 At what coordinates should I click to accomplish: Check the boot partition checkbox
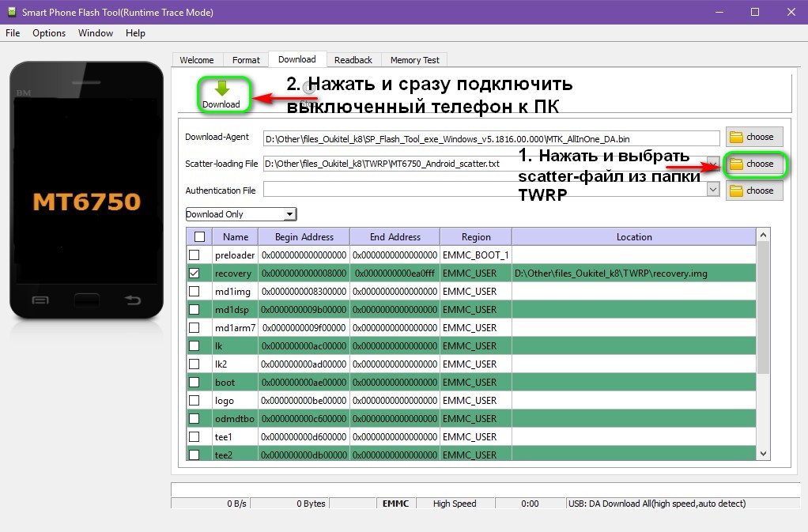point(194,383)
